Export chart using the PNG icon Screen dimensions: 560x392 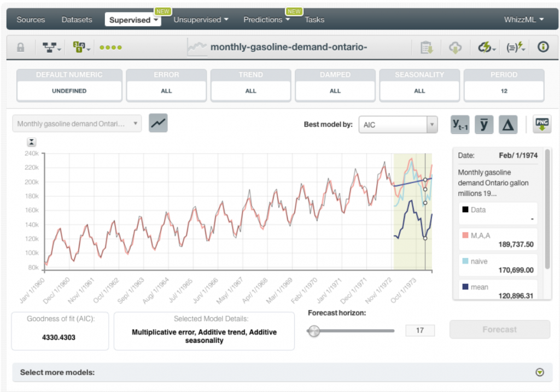[x=542, y=124]
